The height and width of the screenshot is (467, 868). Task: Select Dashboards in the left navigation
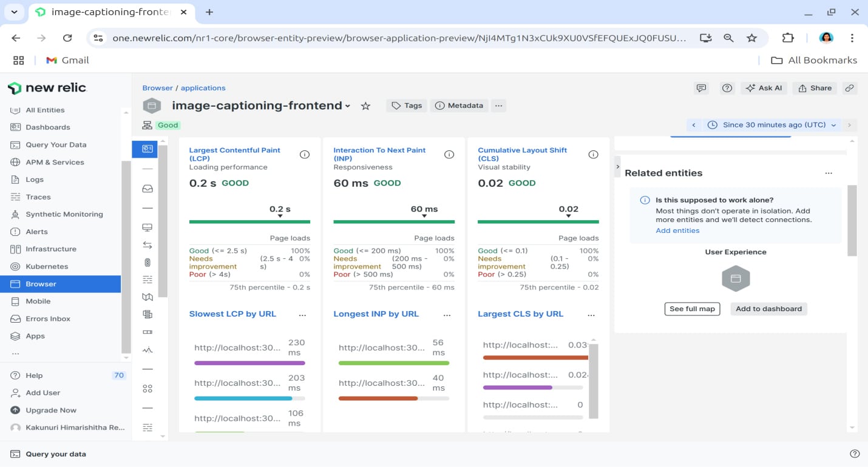47,127
